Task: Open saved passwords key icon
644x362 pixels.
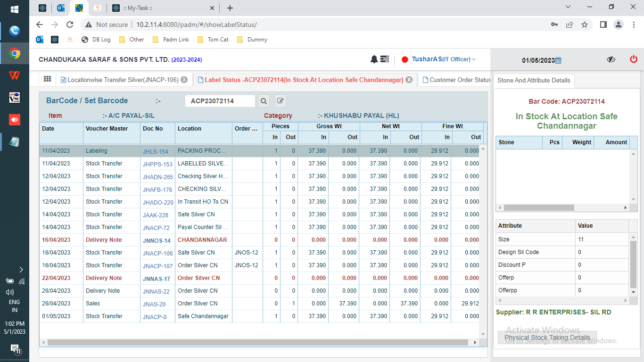Action: click(554, 25)
